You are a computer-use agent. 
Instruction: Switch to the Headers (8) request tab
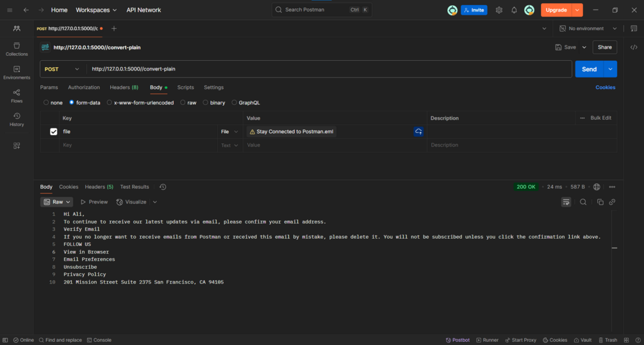[x=124, y=88]
